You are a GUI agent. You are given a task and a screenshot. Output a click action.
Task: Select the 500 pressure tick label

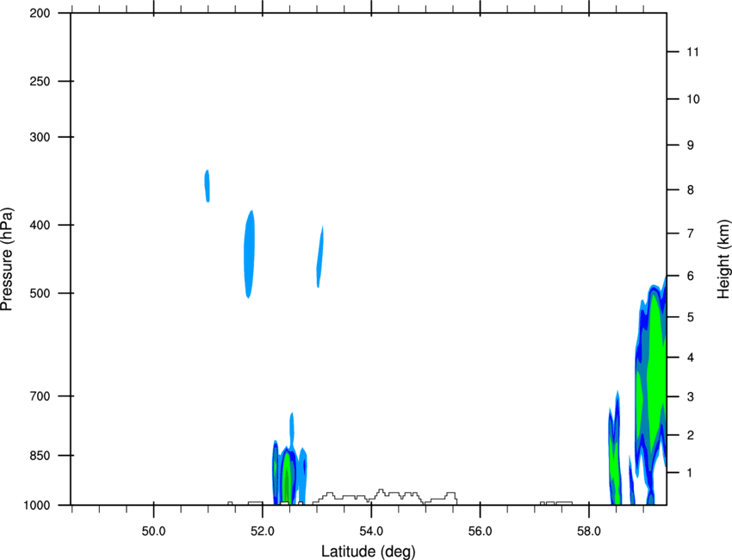[x=40, y=293]
